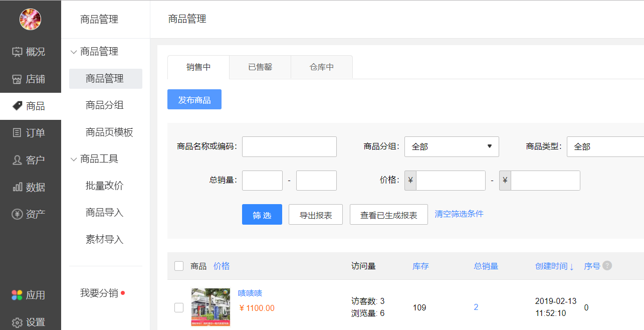Open the 概况 overview icon
Screen dimensions: 644x330
pyautogui.click(x=18, y=52)
